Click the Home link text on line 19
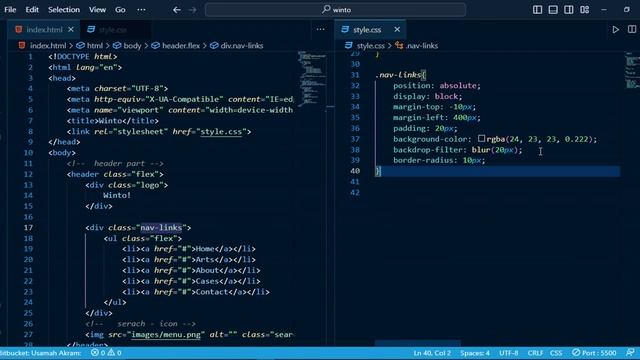 (205, 249)
